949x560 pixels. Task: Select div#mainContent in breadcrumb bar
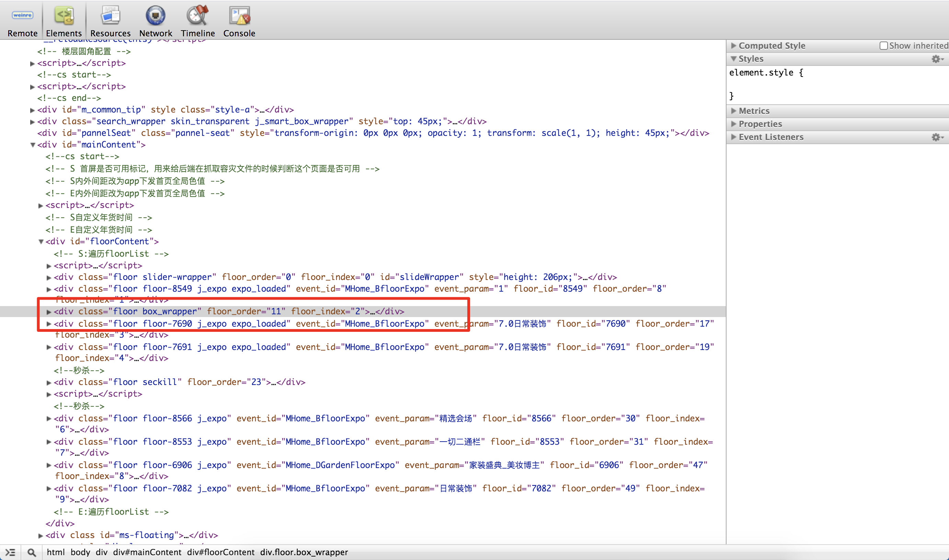pyautogui.click(x=147, y=552)
